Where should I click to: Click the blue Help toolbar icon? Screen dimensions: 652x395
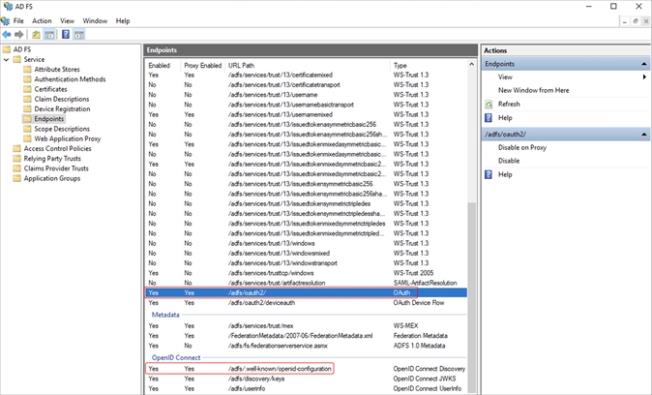coord(66,35)
